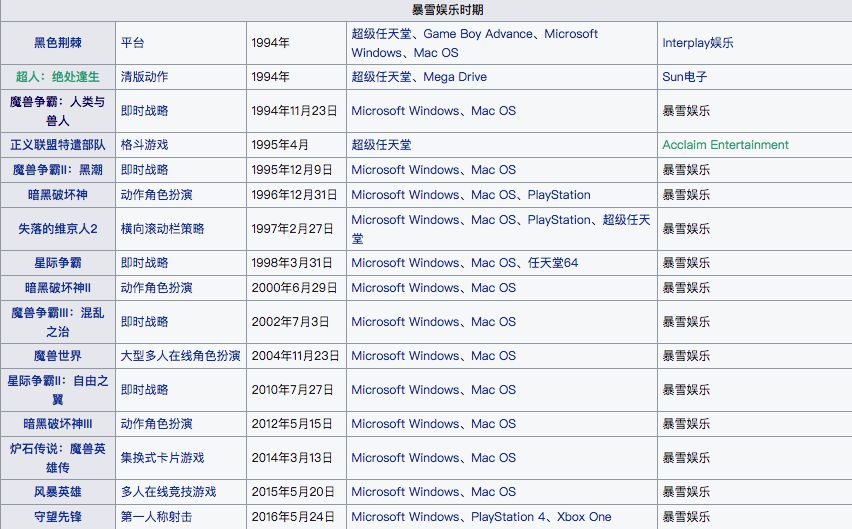Viewport: 852px width, 529px height.
Task: Open 失落的维京人2 game link
Action: [58, 229]
